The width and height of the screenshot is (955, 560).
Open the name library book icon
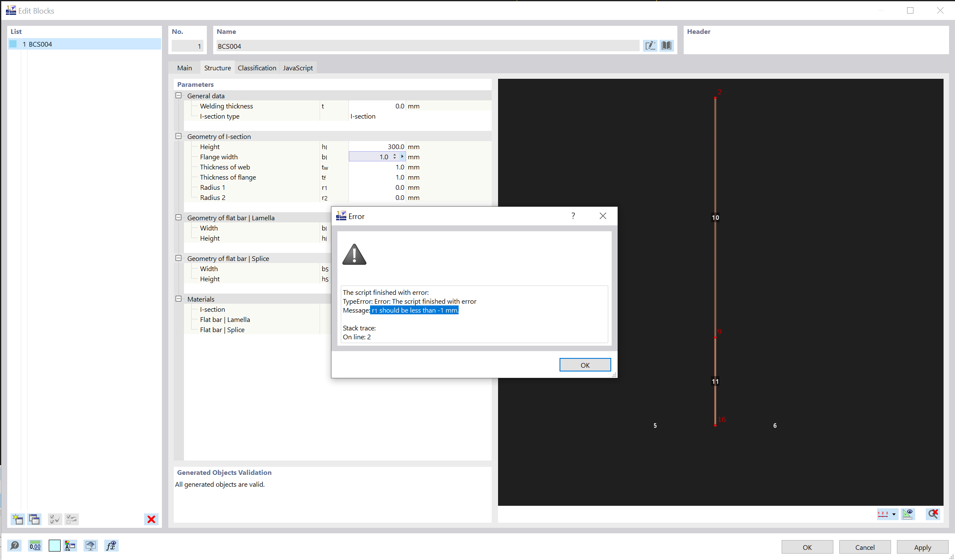[x=666, y=46]
